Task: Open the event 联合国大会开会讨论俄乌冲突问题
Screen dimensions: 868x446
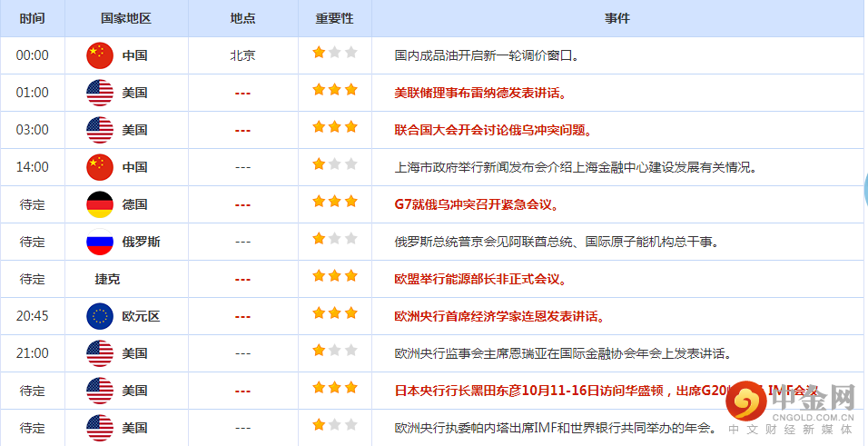Action: [493, 130]
